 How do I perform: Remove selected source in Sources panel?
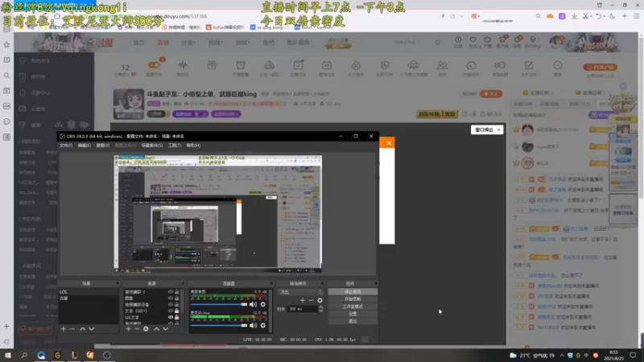(137, 329)
